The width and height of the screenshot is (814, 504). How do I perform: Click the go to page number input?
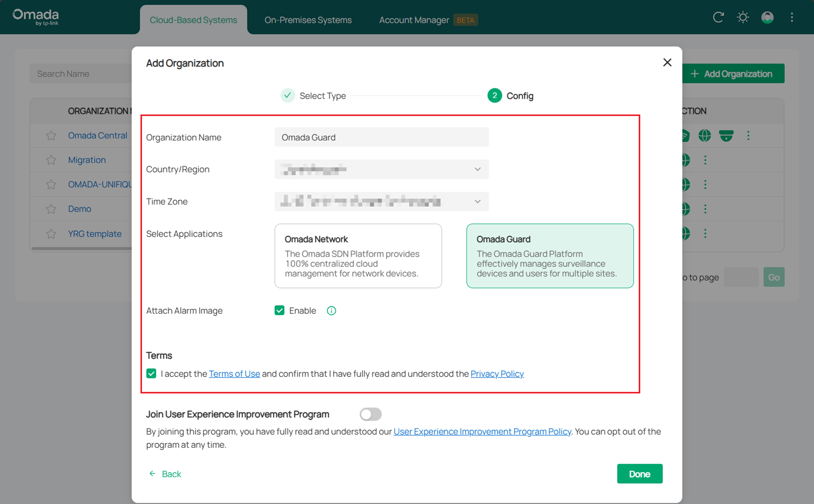[x=741, y=277]
